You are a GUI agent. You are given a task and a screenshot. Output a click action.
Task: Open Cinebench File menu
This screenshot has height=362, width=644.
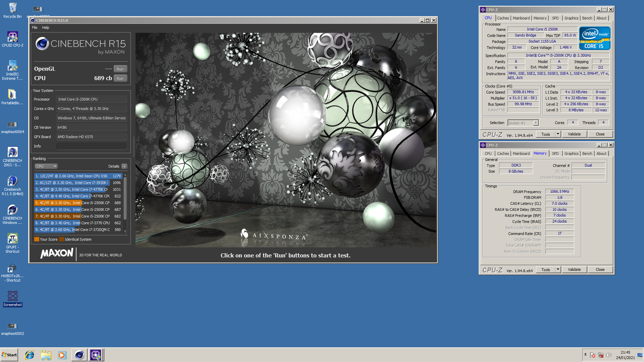click(x=35, y=27)
